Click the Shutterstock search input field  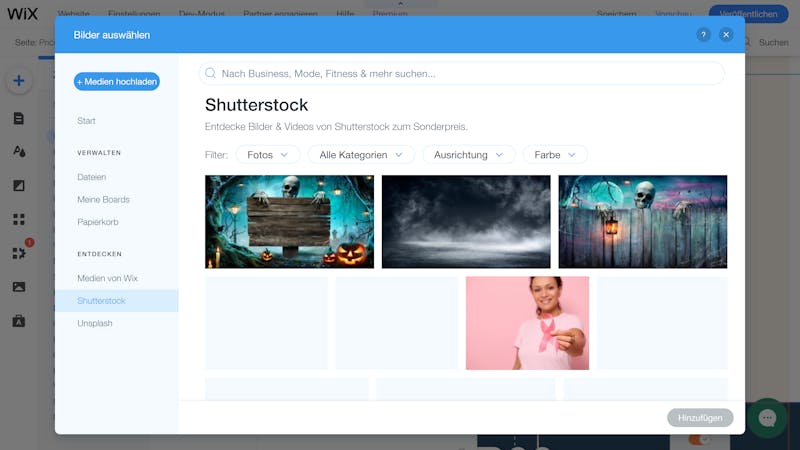[462, 73]
